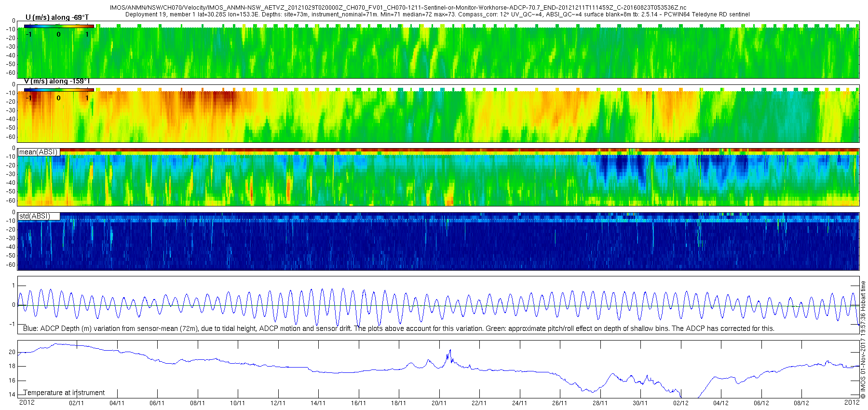Click the U velocity colorbar

(x=59, y=26)
